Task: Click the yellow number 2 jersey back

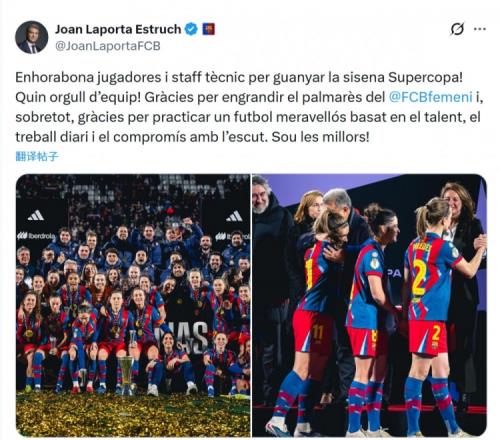Action: tap(419, 277)
